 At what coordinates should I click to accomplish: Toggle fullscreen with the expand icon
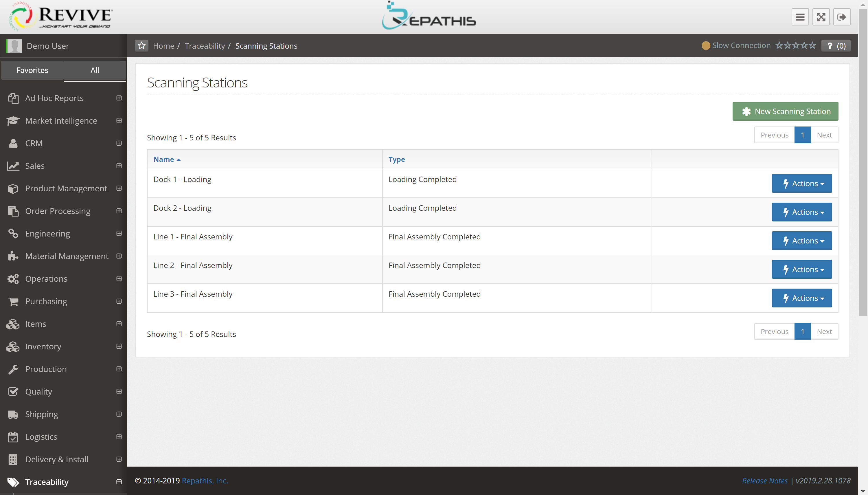pos(821,17)
